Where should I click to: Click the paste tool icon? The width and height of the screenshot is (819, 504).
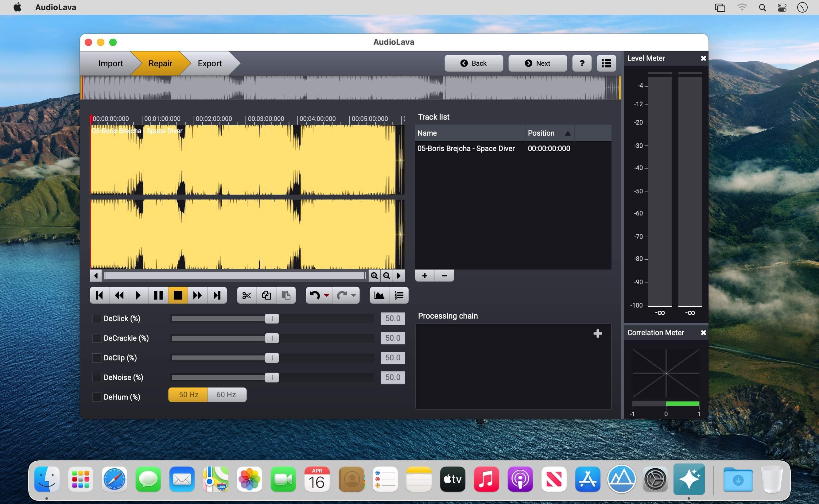click(285, 295)
